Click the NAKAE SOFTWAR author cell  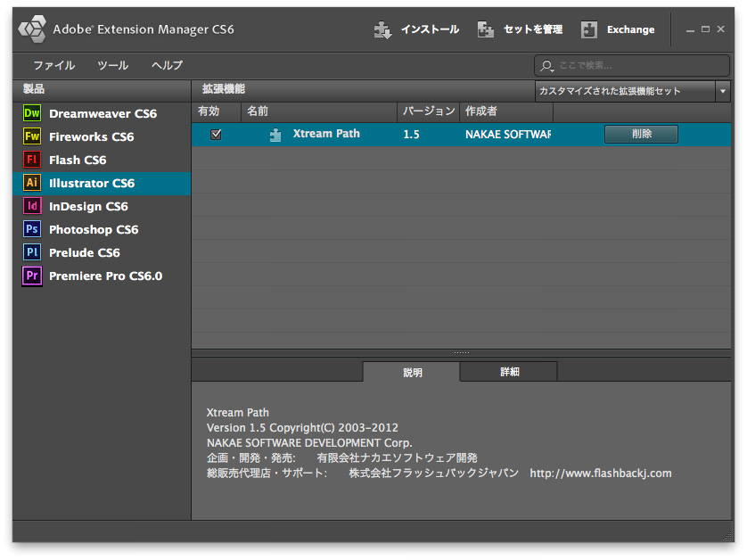point(508,135)
